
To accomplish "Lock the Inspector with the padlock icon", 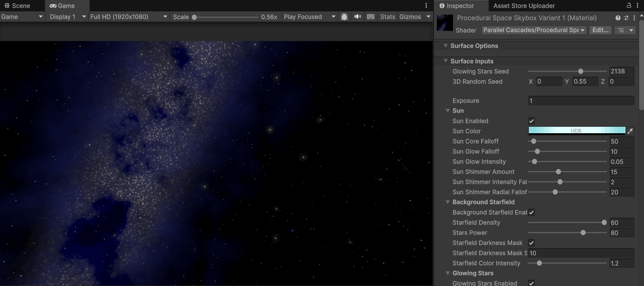I will [629, 5].
